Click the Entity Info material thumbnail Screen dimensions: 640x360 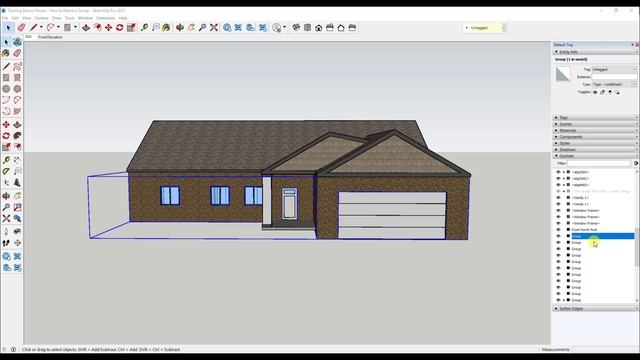(563, 74)
